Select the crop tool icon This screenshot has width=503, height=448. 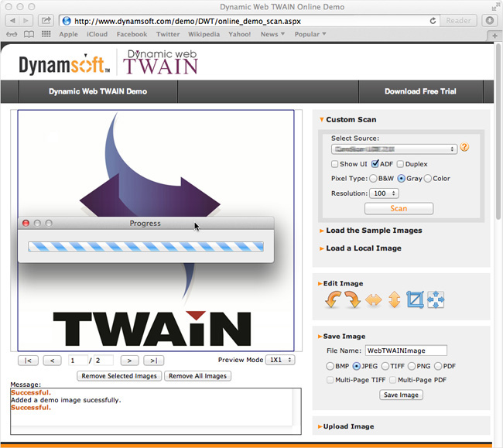tap(415, 300)
